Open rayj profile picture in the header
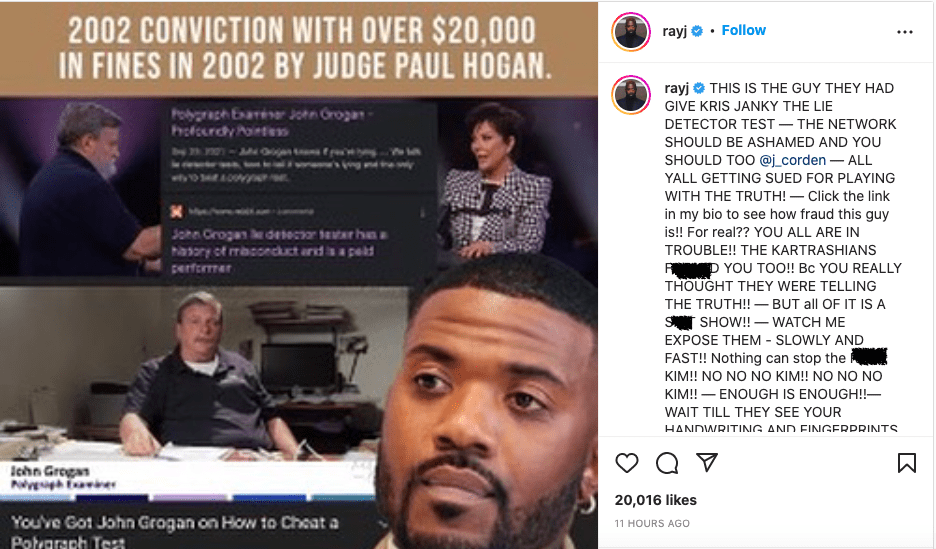 [631, 32]
